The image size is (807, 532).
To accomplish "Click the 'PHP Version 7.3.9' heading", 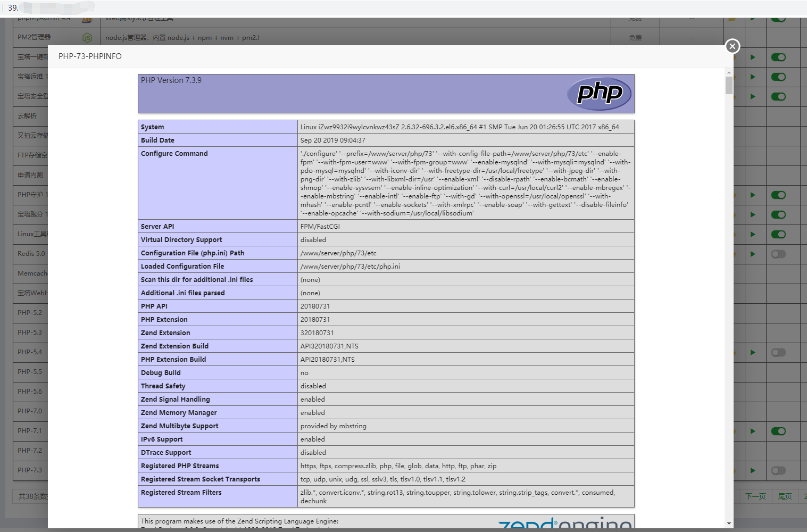I will pos(171,80).
